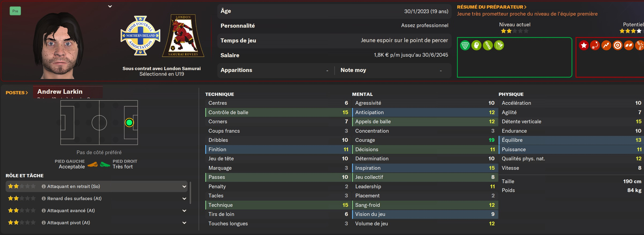
Task: Click the orange bullseye target icon
Action: [x=617, y=45]
